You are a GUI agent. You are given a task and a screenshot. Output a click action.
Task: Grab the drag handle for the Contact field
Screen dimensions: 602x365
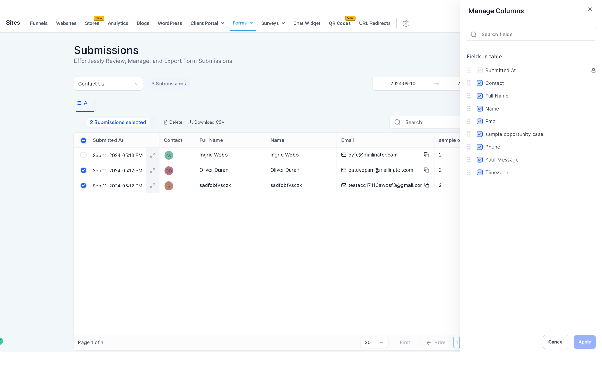coord(469,83)
